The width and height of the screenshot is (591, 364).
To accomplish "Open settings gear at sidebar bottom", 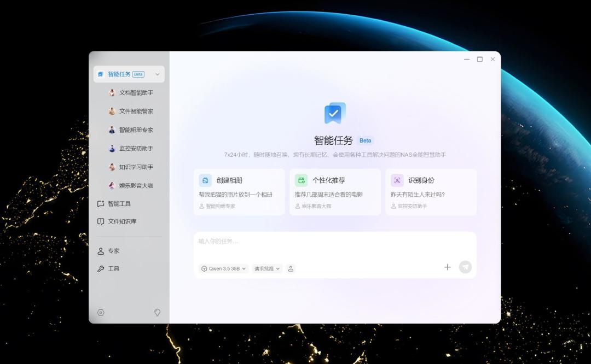I will [101, 313].
